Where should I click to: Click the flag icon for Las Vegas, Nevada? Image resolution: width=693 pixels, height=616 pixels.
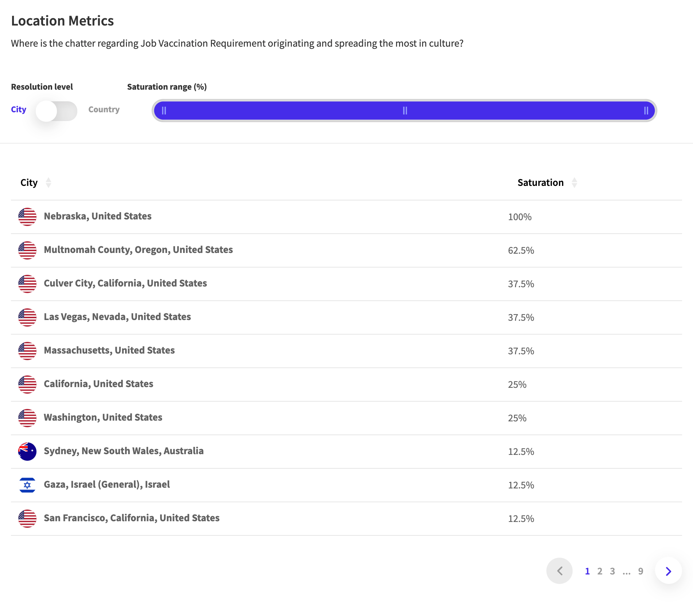point(27,317)
